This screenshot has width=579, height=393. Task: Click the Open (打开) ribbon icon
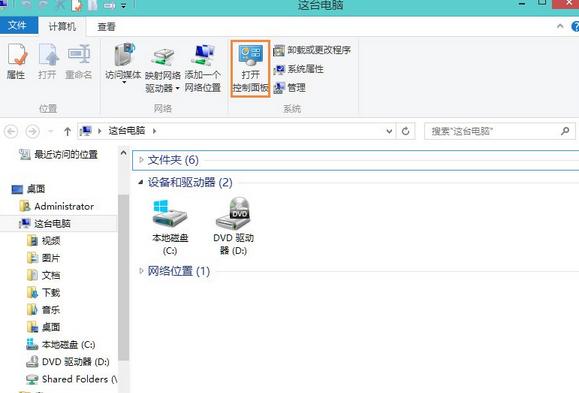click(x=48, y=61)
